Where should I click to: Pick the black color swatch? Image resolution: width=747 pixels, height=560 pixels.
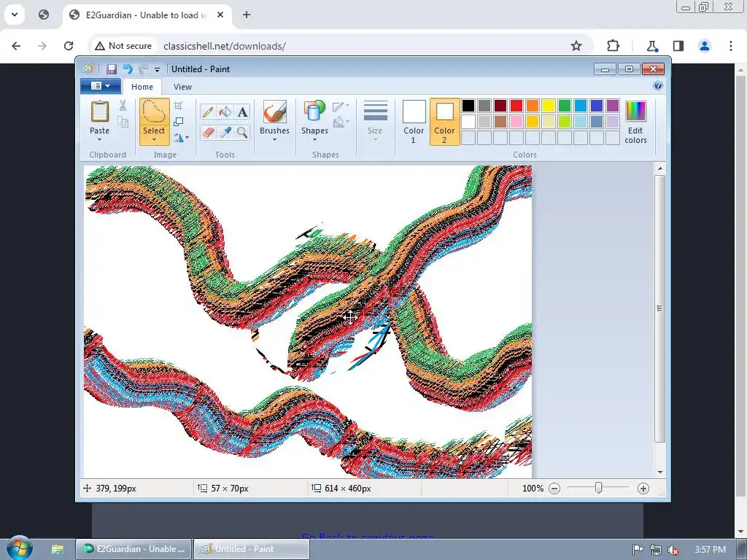(x=468, y=106)
